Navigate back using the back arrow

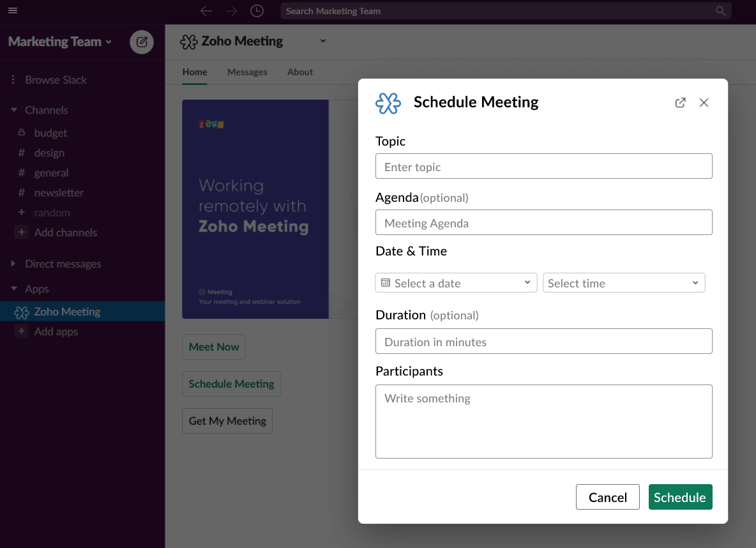(x=205, y=10)
